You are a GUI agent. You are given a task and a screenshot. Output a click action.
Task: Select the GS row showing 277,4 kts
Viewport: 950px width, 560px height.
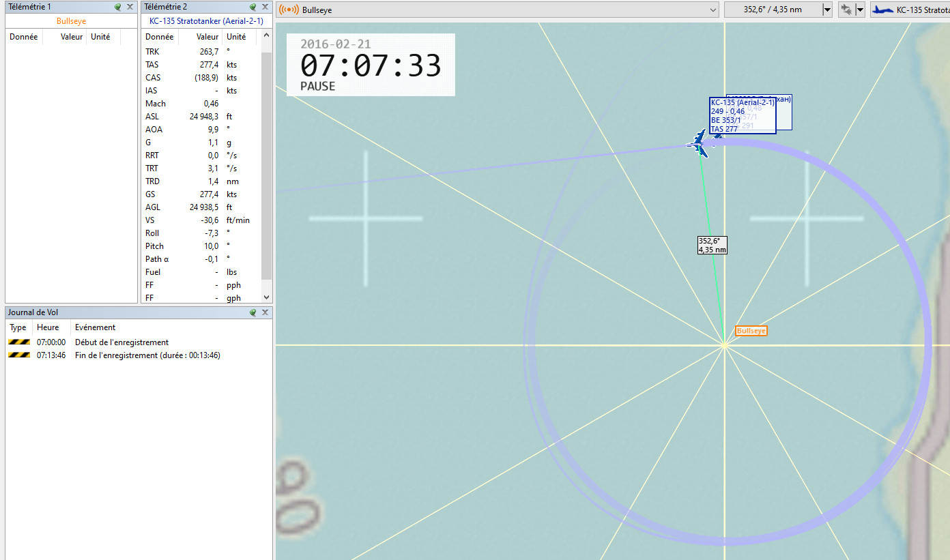coord(201,194)
